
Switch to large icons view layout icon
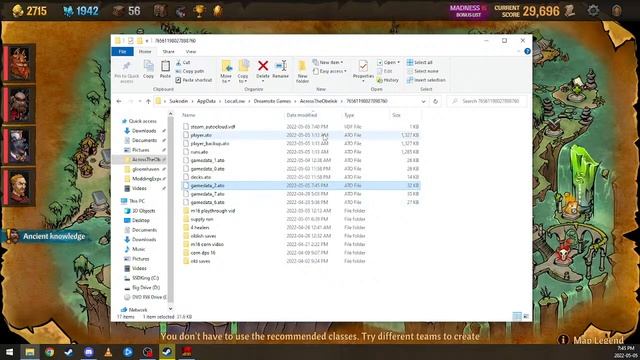tap(526, 316)
